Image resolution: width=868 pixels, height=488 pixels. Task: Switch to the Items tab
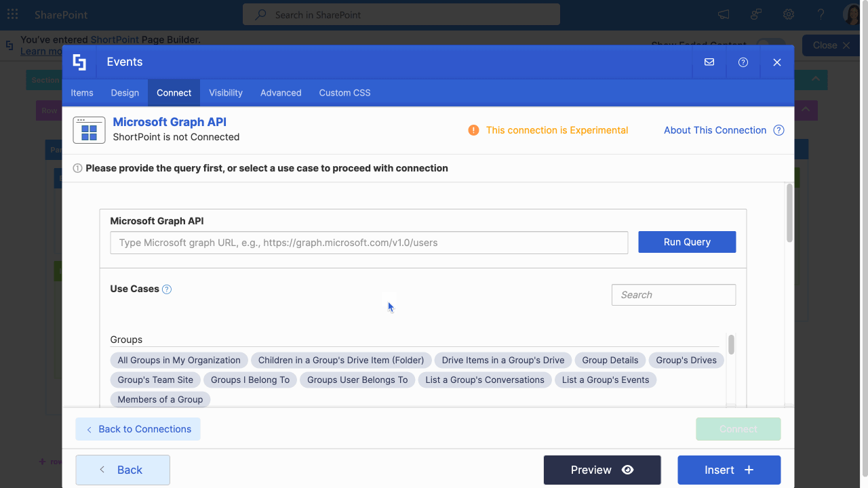click(82, 93)
